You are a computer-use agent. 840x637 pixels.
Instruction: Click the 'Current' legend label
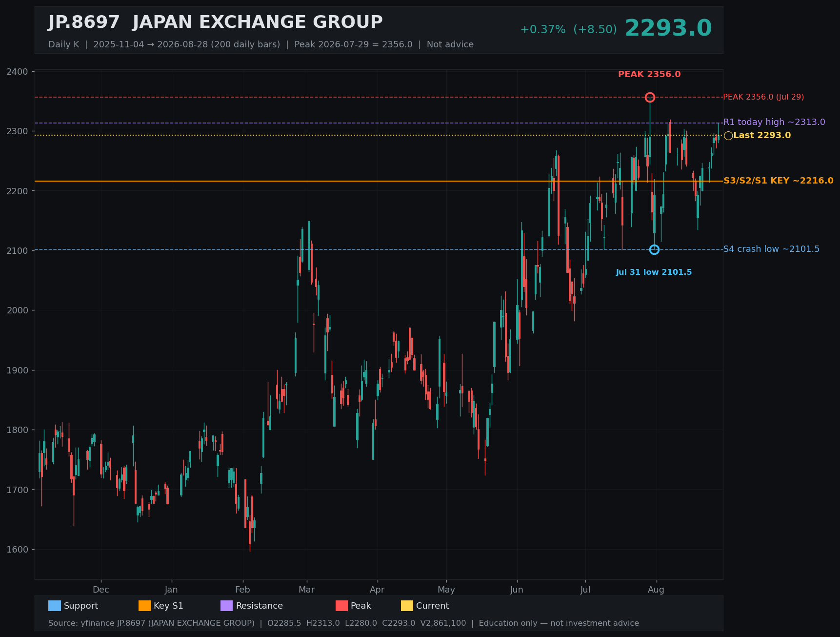[x=432, y=606]
